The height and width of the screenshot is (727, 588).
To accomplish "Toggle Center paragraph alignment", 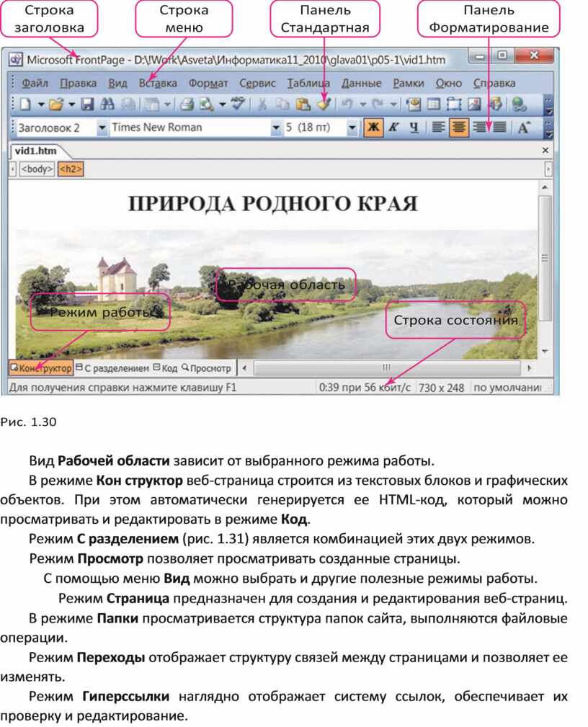I will (458, 128).
